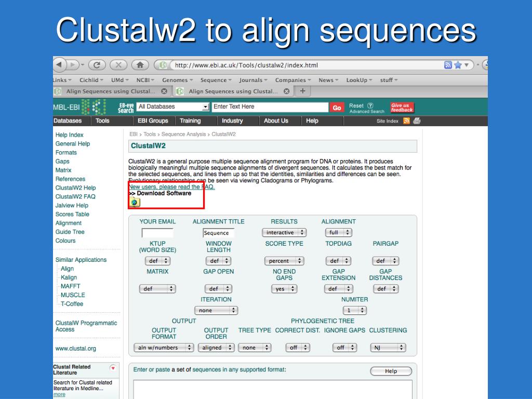This screenshot has width=532, height=399.
Task: Reload the page with the refresh icon
Action: coord(97,65)
